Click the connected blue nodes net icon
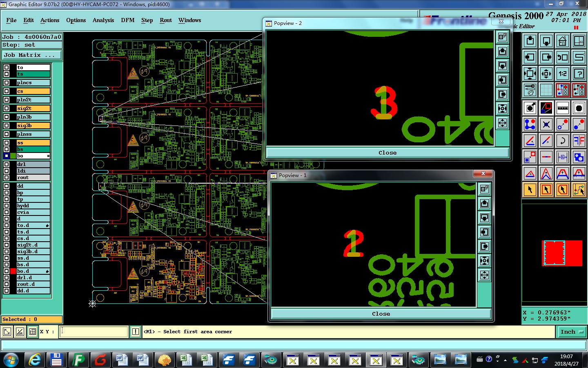Viewport: 588px width, 368px height. pos(530,124)
